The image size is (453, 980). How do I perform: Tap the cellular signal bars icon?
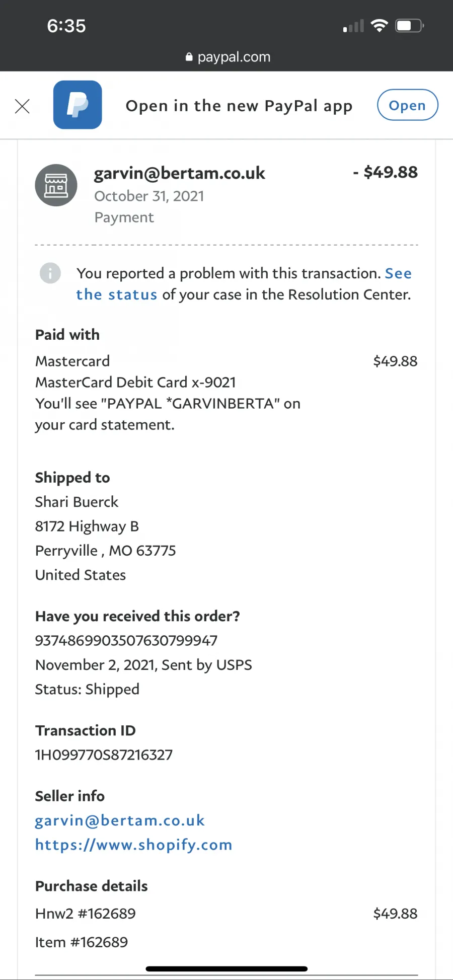[x=353, y=26]
